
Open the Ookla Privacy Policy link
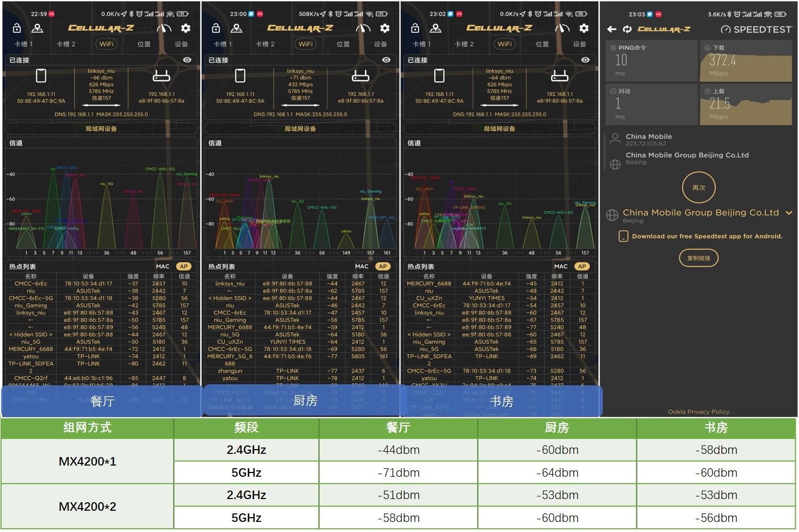(x=699, y=412)
